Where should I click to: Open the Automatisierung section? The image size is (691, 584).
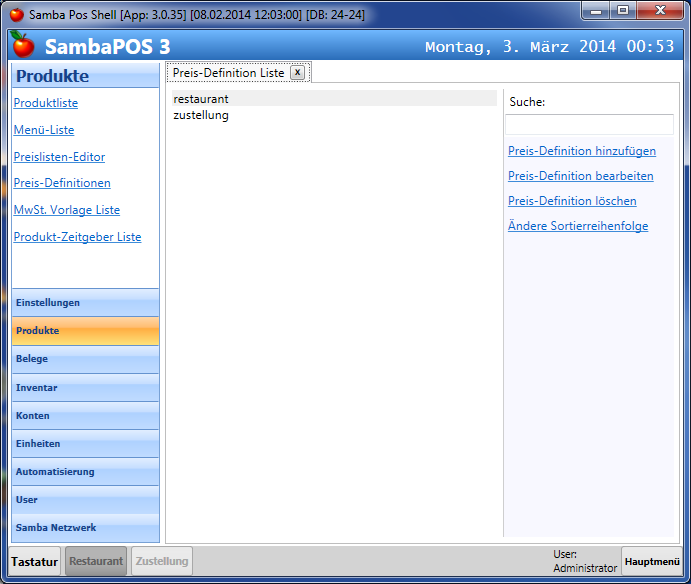tap(84, 471)
